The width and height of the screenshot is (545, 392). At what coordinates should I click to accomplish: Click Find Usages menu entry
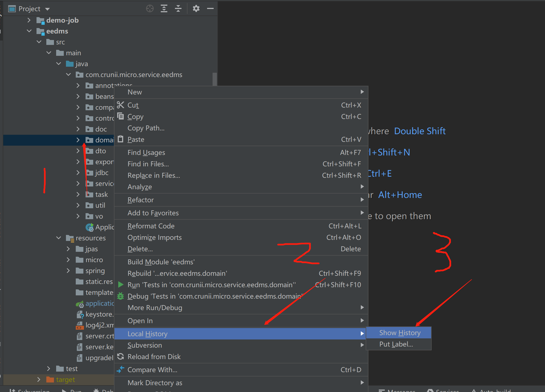146,152
